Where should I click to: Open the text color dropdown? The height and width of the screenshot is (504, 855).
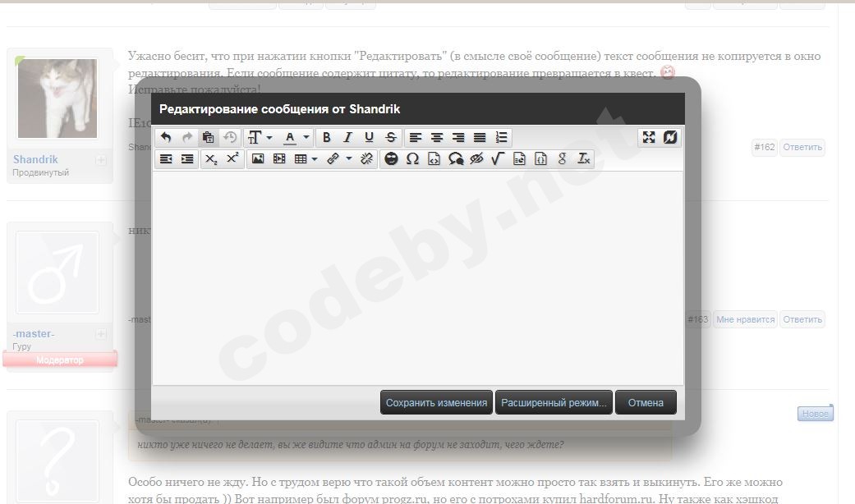296,137
